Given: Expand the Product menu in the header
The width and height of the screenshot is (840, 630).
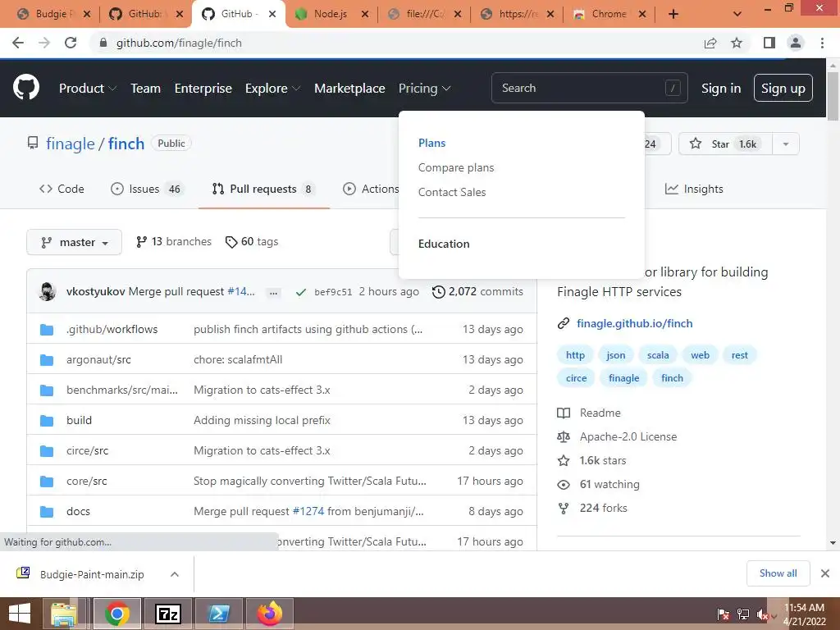Looking at the screenshot, I should [87, 89].
